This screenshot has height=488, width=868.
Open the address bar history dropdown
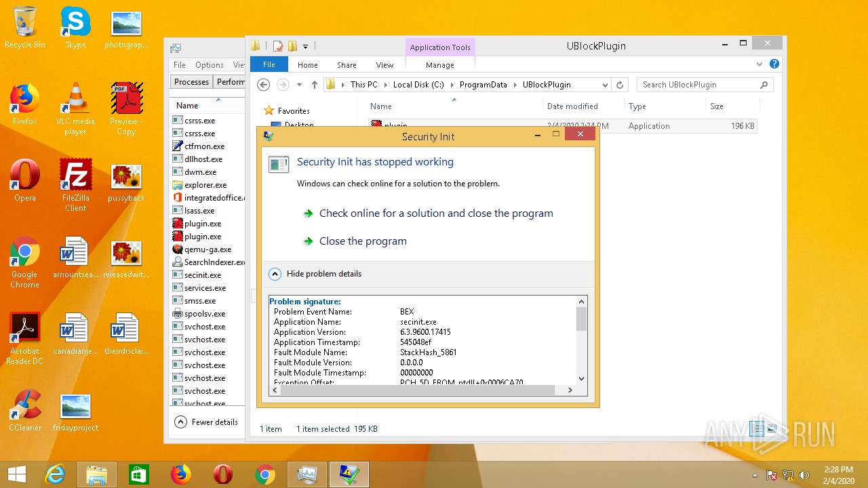point(605,85)
